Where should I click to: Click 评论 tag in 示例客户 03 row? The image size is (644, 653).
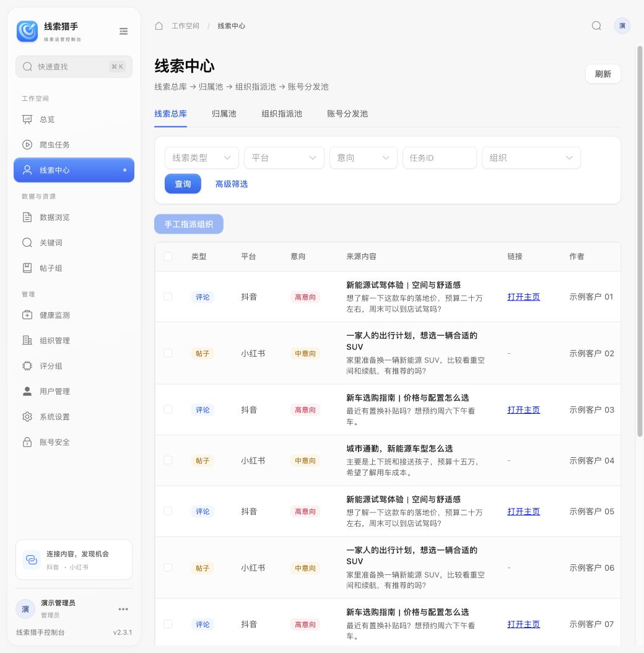(x=202, y=410)
